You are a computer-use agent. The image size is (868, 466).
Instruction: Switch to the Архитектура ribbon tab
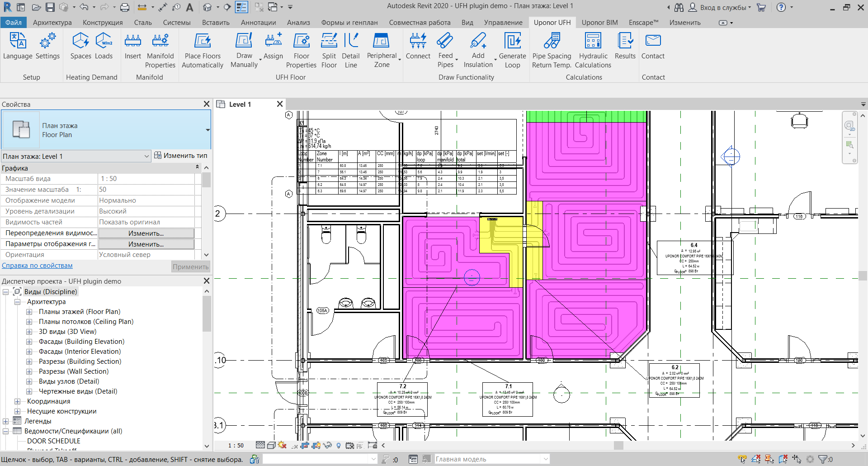pyautogui.click(x=52, y=22)
